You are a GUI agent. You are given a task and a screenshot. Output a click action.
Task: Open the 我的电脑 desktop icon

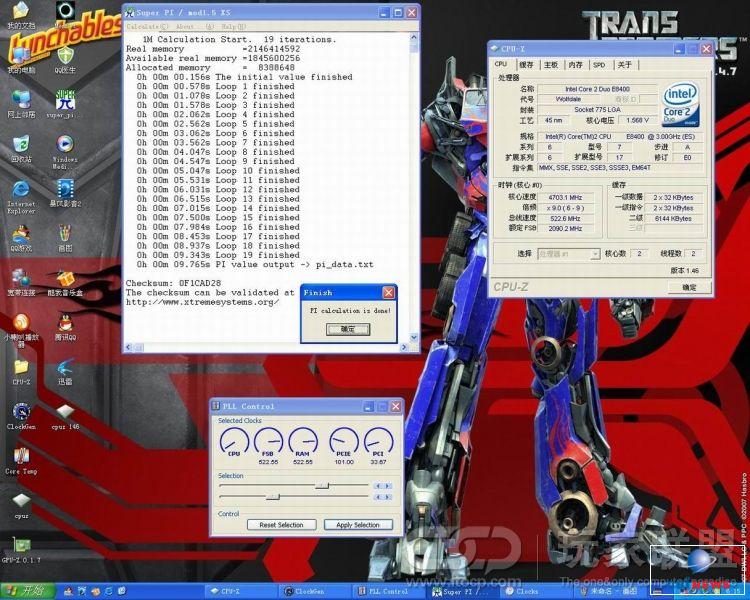(x=21, y=61)
